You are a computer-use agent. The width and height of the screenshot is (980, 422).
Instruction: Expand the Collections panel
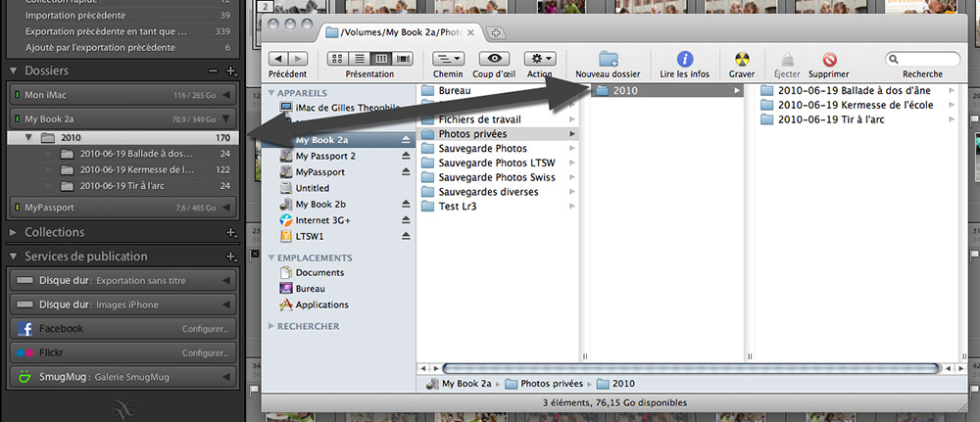15,232
